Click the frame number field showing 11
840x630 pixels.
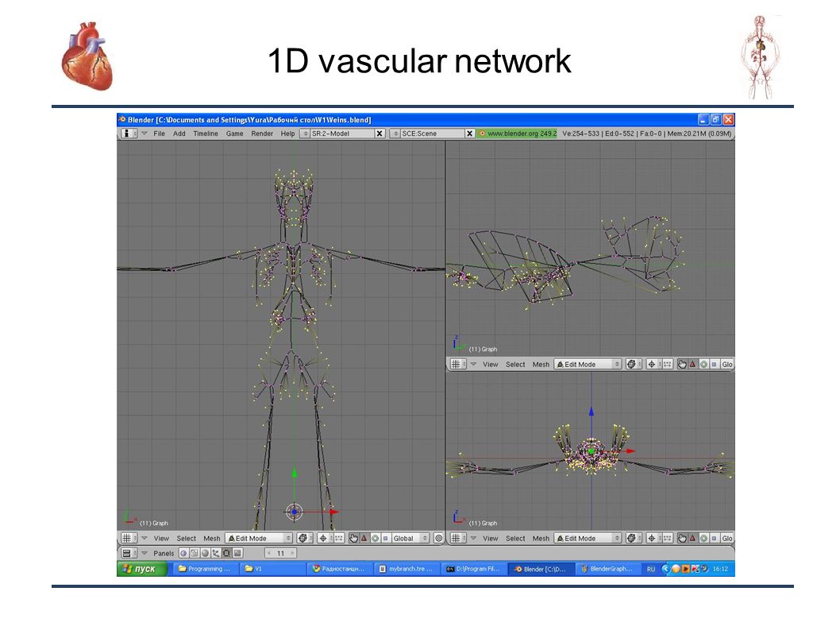pos(281,553)
